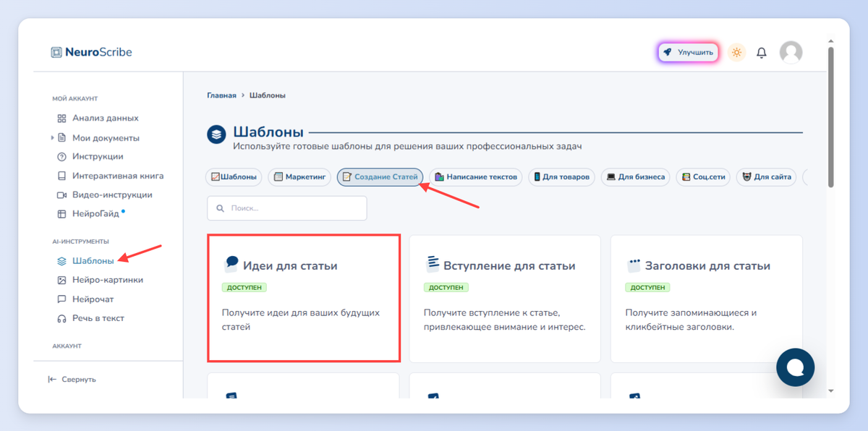This screenshot has width=868, height=431.
Task: Click ДОСТУПЕН badge on Идеи для статьи
Action: [x=244, y=287]
